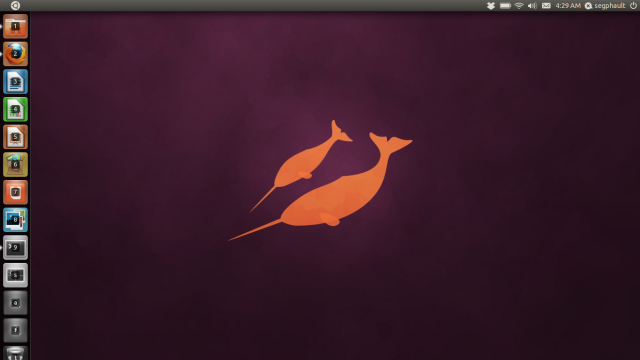Open the Trash at the launcher bottom
Image resolution: width=640 pixels, height=360 pixels.
tap(16, 353)
